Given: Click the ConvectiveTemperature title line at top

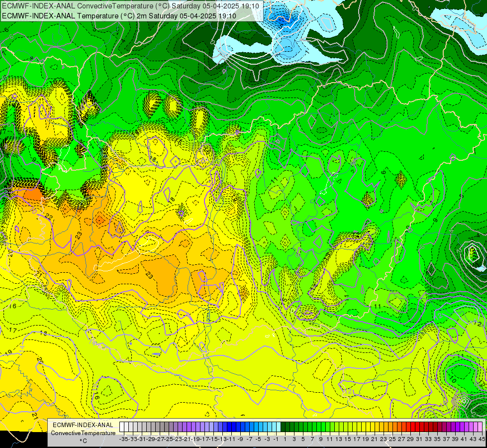Looking at the screenshot, I should (131, 5).
